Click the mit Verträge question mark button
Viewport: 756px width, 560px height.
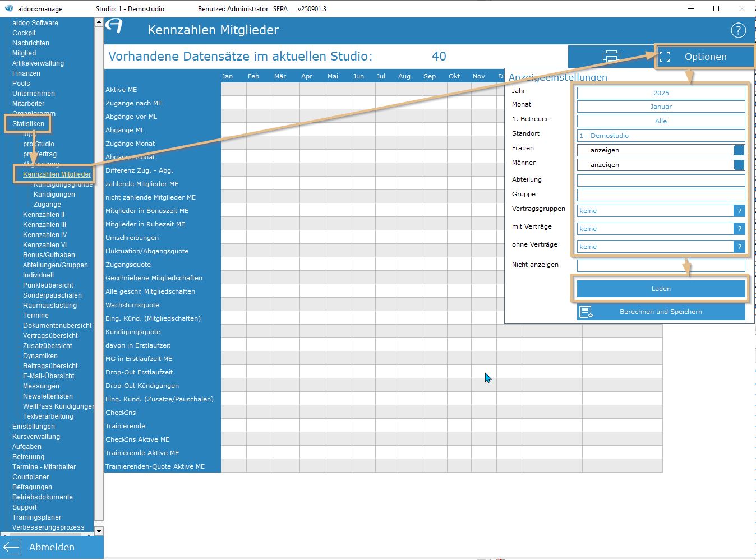[x=740, y=229]
